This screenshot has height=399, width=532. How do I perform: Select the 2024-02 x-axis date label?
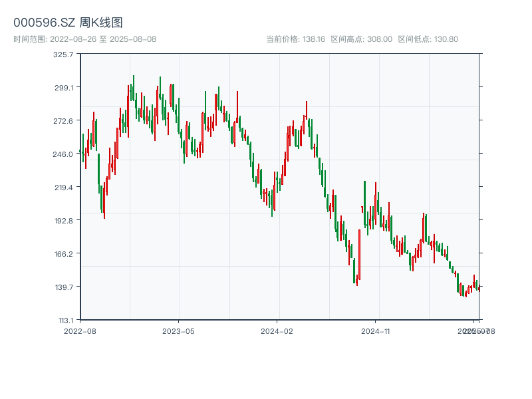(x=277, y=331)
